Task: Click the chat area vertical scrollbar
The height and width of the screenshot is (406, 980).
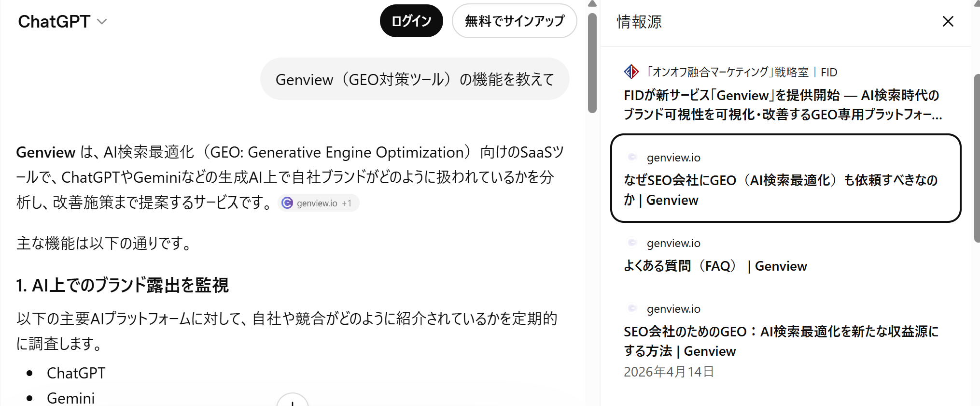Action: click(592, 63)
